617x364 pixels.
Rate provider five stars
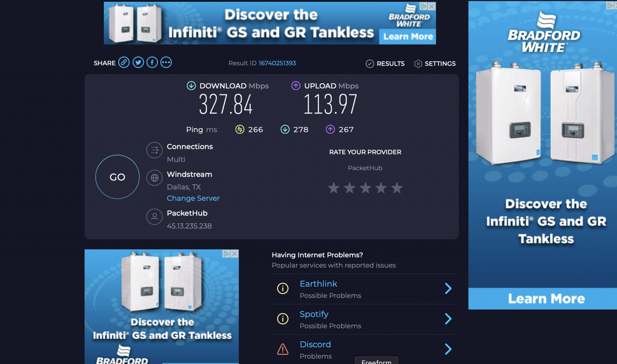tap(397, 188)
